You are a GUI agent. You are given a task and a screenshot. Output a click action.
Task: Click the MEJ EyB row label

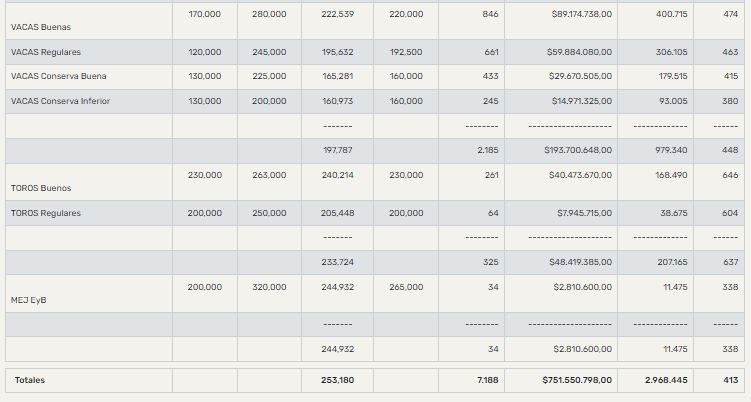[27, 299]
